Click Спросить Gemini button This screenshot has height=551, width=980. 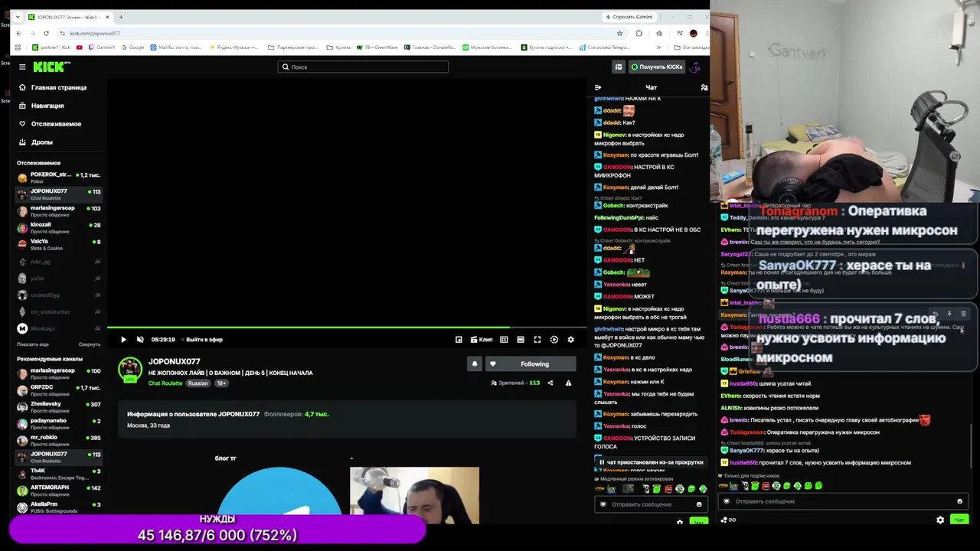[629, 17]
